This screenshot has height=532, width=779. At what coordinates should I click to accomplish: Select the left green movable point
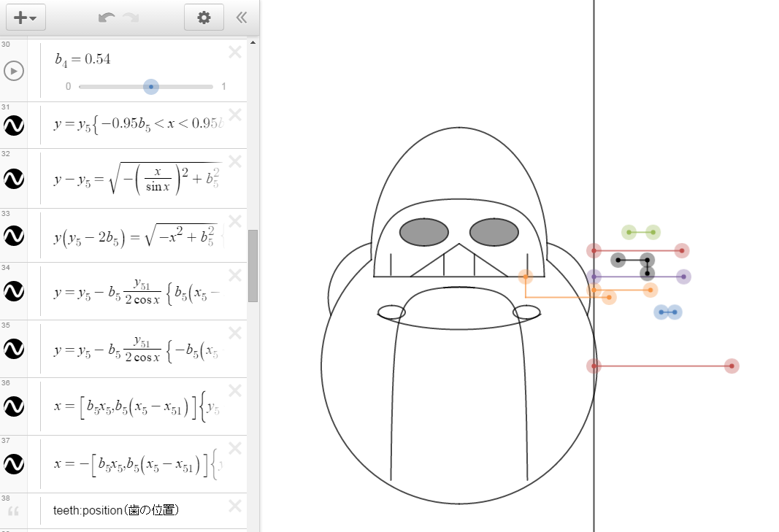(x=629, y=232)
